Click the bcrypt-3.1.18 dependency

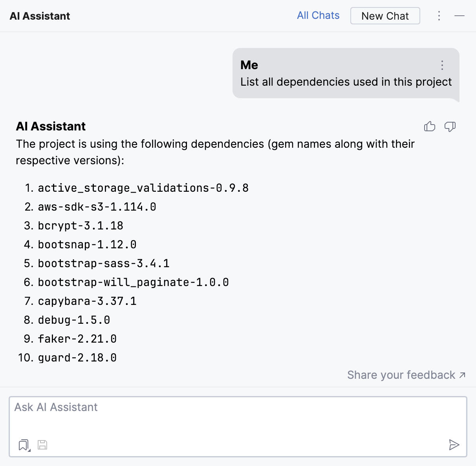(x=80, y=225)
